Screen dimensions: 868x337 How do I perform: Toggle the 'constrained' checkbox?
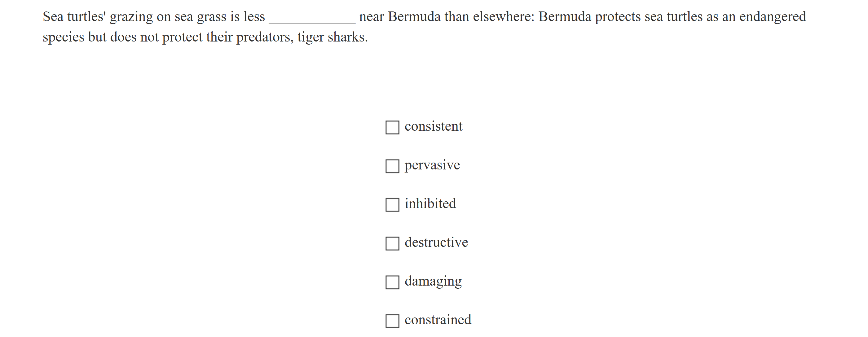tap(392, 321)
